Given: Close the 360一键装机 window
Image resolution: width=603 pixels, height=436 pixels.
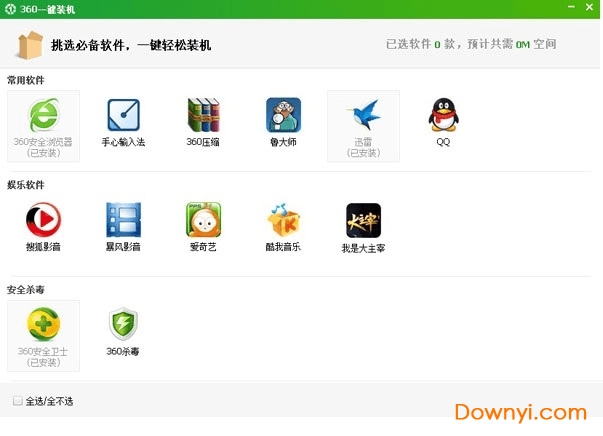Looking at the screenshot, I should pyautogui.click(x=589, y=7).
